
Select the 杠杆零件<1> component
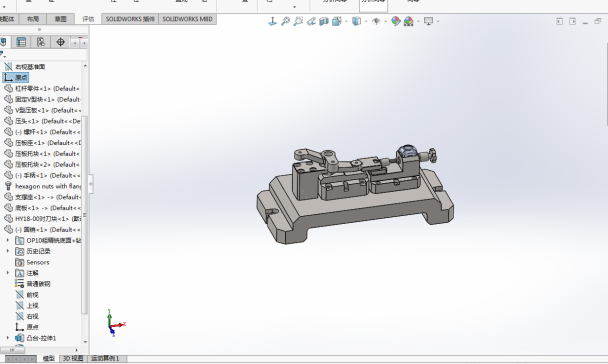pos(42,88)
